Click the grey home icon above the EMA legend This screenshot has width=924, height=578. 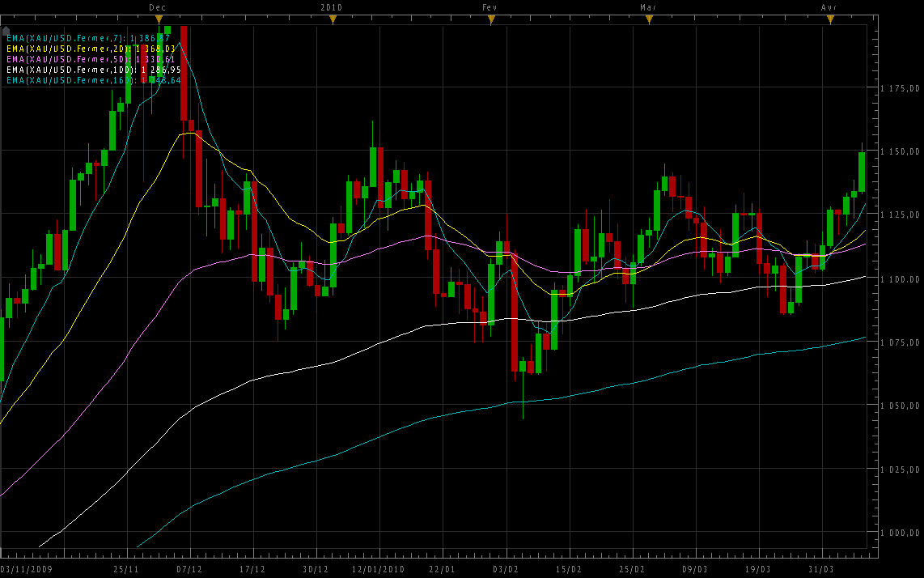pos(6,30)
